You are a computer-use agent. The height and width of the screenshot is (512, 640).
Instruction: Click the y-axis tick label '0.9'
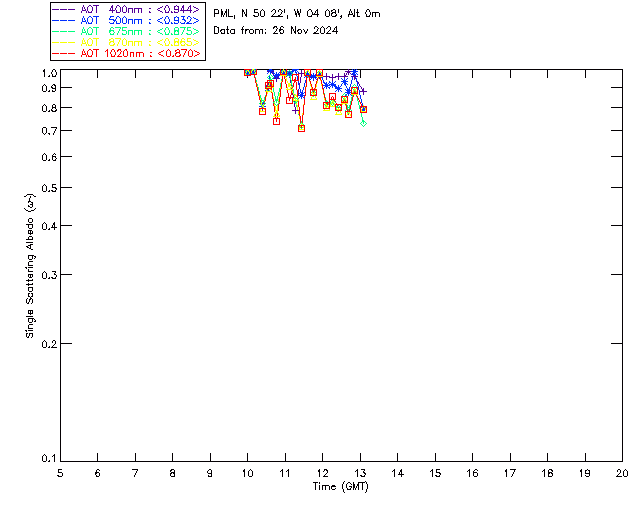point(49,88)
